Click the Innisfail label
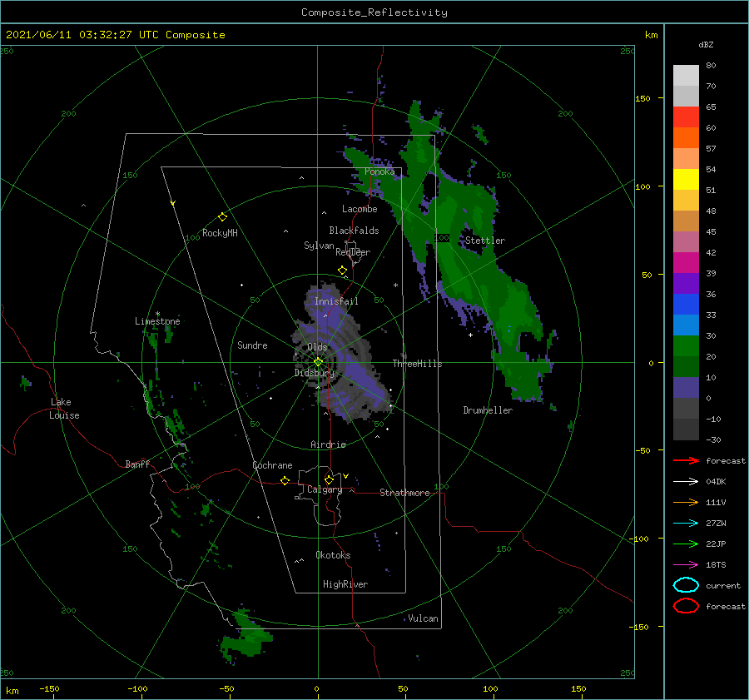Screen dimensions: 749x700 pyautogui.click(x=336, y=301)
